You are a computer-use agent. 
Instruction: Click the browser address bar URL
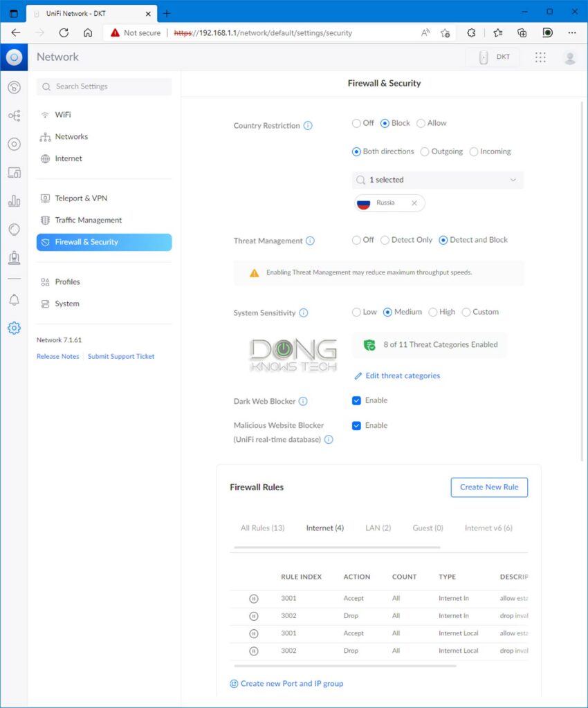coord(263,32)
